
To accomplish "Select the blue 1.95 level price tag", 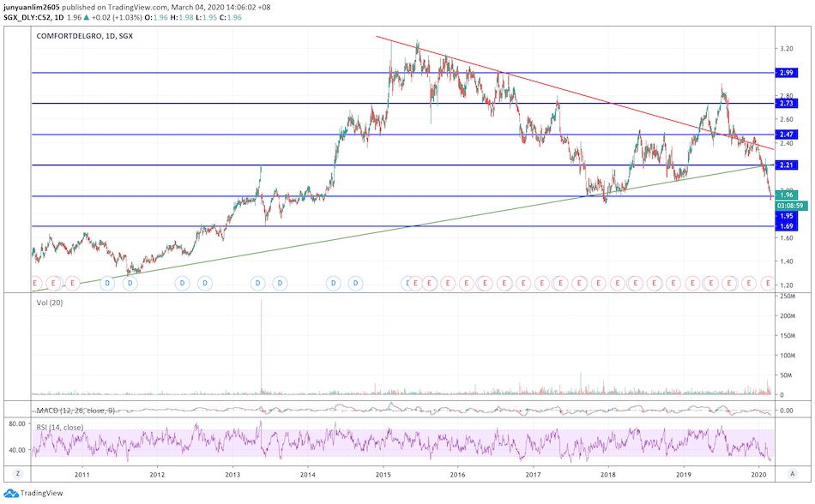I will 787,216.
